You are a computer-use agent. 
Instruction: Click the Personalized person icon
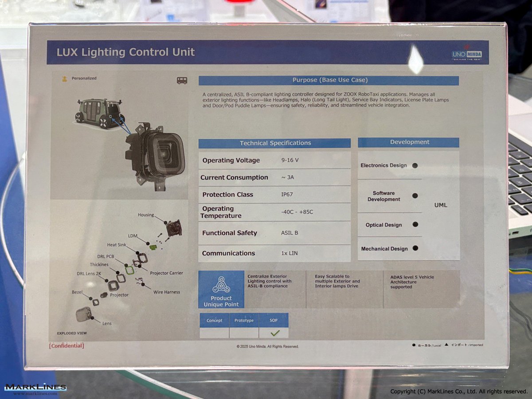(x=65, y=79)
